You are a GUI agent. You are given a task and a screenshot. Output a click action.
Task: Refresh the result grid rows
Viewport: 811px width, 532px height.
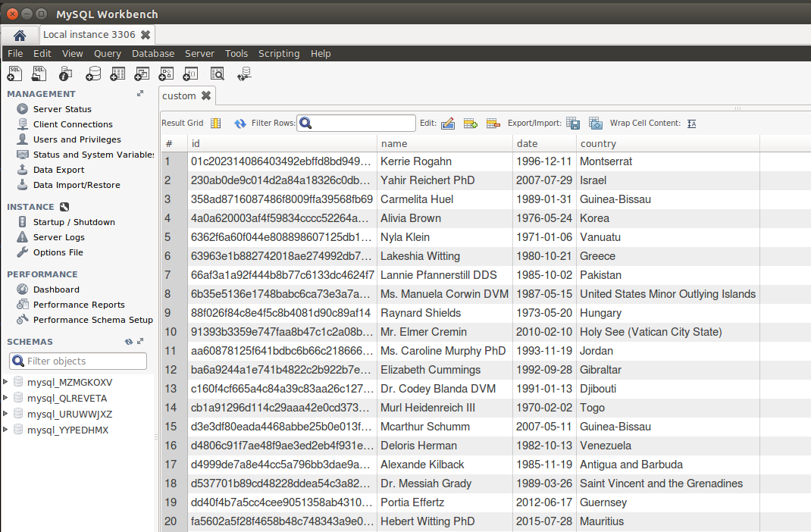pos(240,124)
